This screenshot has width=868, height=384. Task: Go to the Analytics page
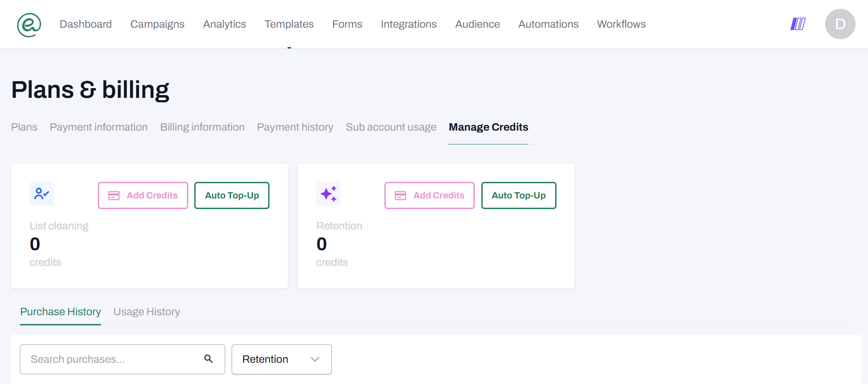click(x=224, y=24)
